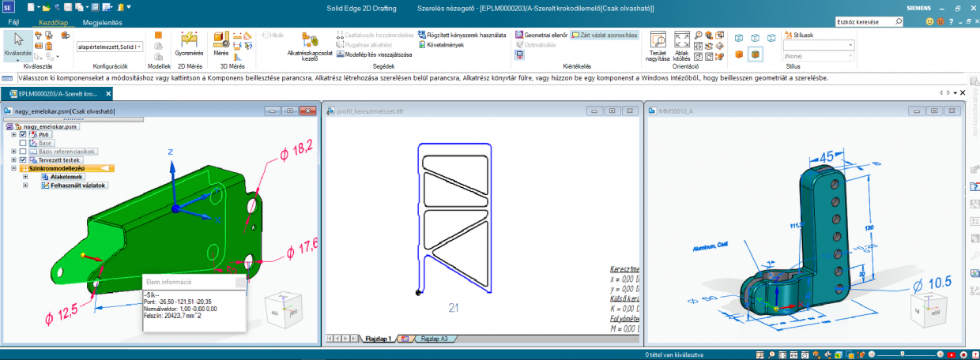Expand the Alakelemek tree node
This screenshot has width=980, height=360.
pyautogui.click(x=25, y=177)
